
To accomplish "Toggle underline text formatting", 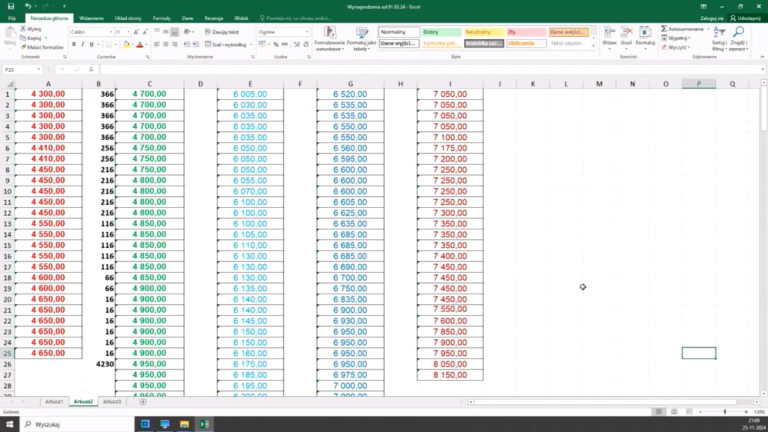I will [90, 44].
